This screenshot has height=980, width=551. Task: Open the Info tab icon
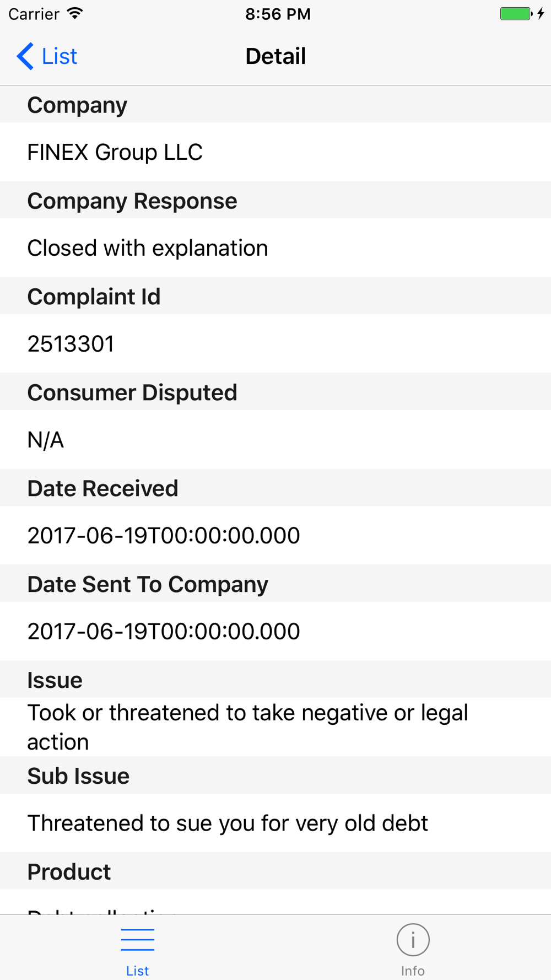(x=413, y=940)
